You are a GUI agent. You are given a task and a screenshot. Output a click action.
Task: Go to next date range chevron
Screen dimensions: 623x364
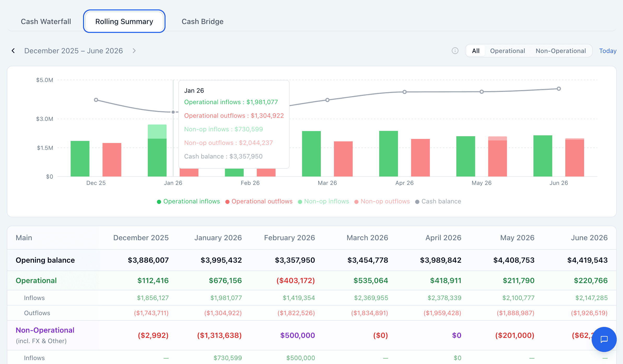pos(134,51)
